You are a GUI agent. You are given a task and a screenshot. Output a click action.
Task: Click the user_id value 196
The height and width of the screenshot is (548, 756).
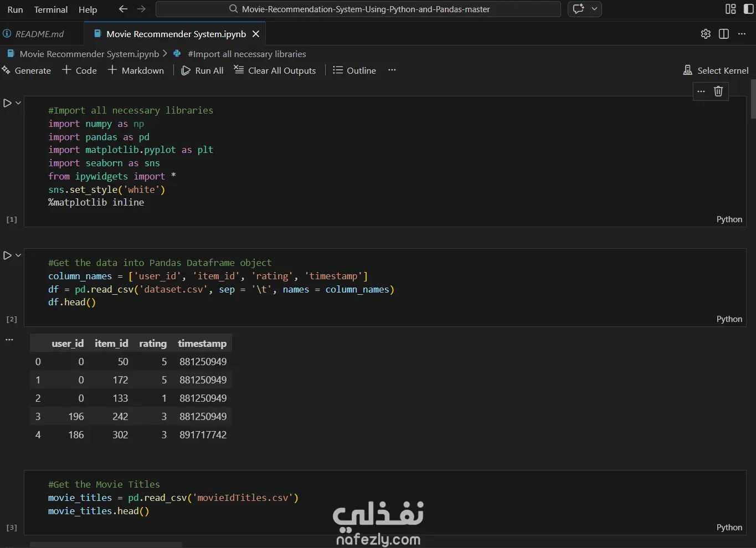(x=76, y=417)
